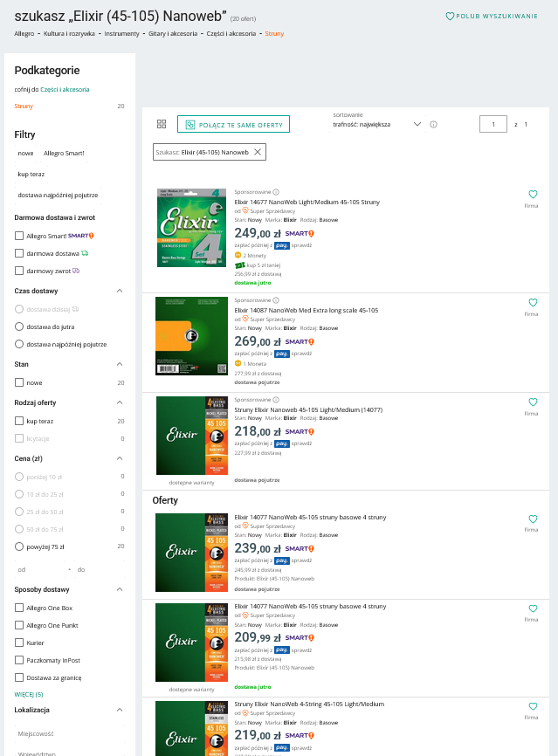Viewport: 558px width, 756px height.
Task: Select Struny subcategory in sidebar
Action: pos(24,107)
